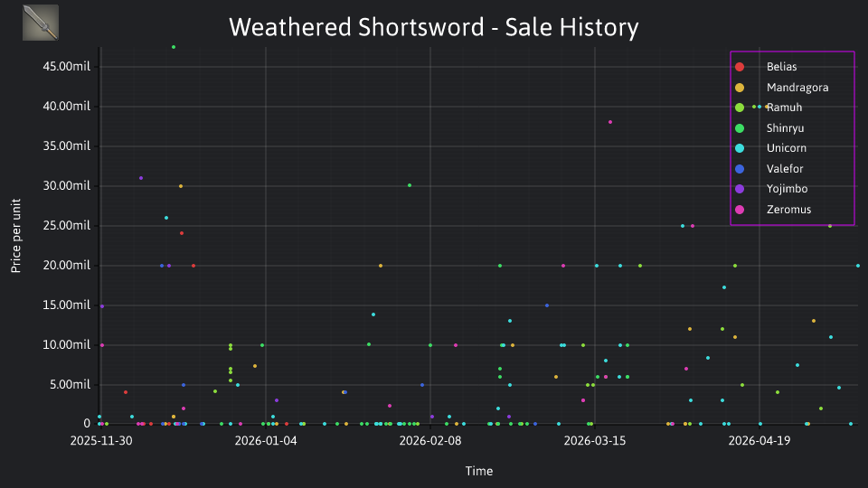Click the Weathered Shortsword item icon
The image size is (868, 488).
pos(41,23)
